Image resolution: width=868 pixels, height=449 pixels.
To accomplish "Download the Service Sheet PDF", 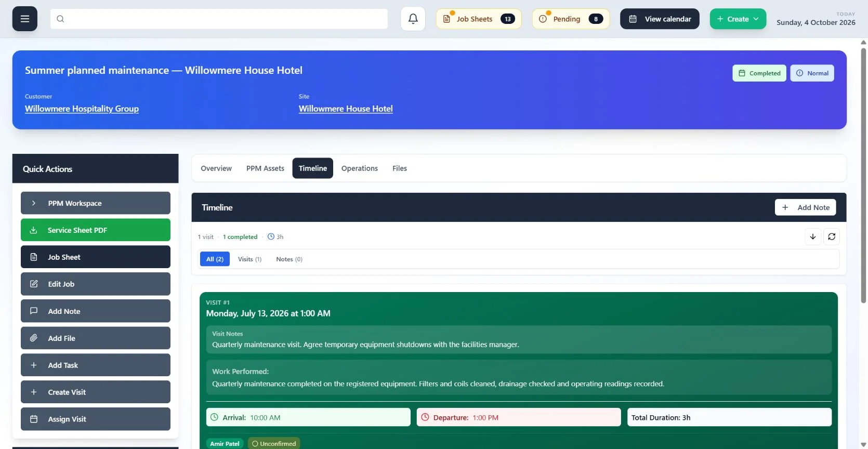I will [96, 230].
